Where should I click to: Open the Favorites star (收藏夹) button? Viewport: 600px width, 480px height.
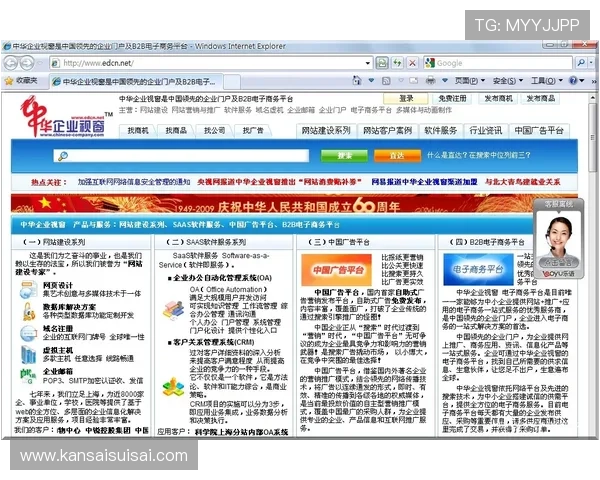21,81
